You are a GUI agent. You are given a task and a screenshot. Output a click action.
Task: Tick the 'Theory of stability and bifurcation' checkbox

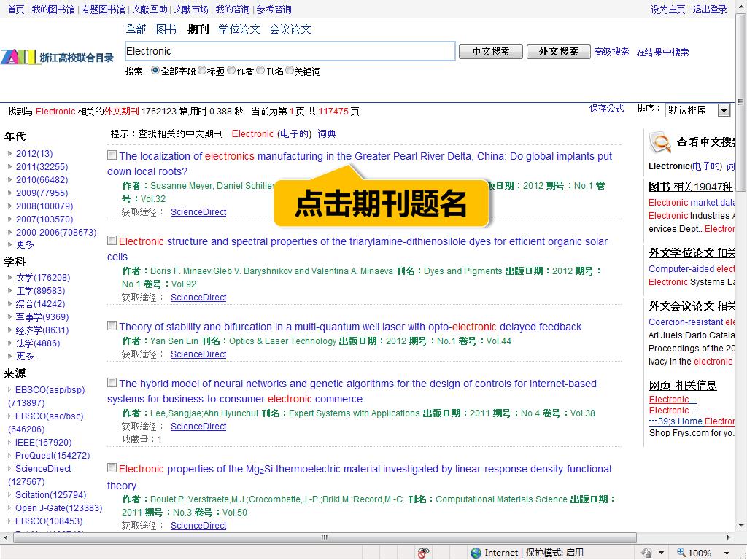(112, 326)
